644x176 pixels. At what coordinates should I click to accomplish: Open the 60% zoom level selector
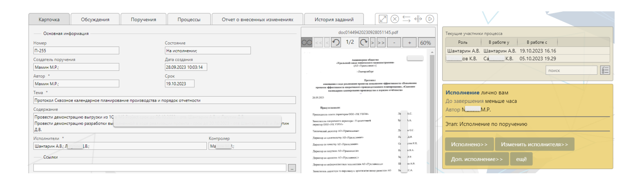pos(425,43)
